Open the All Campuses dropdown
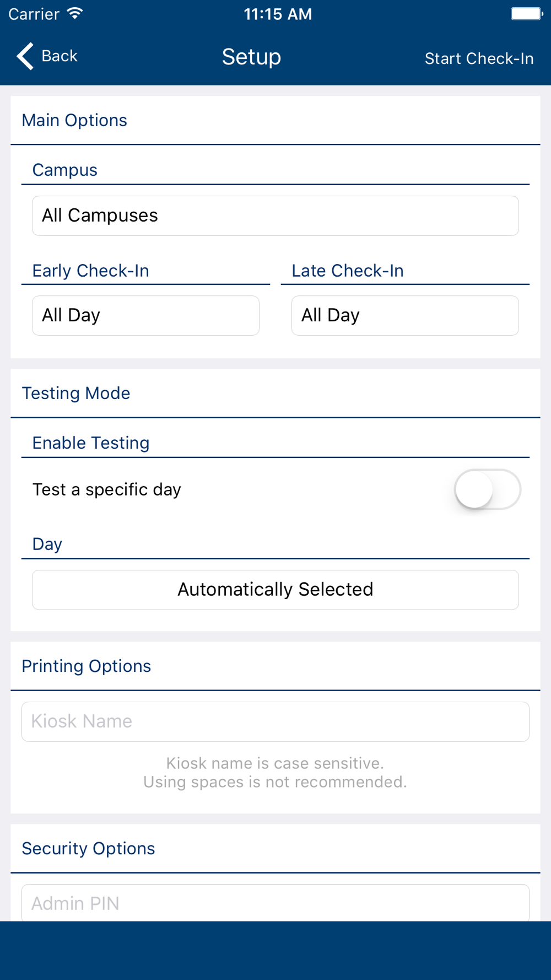The height and width of the screenshot is (980, 551). 275,216
